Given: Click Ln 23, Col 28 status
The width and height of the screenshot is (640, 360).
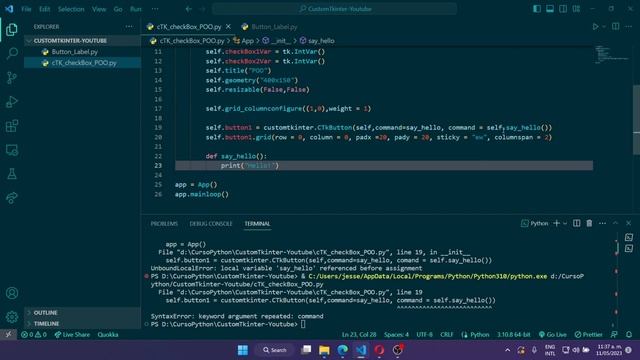Looking at the screenshot, I should pyautogui.click(x=359, y=335).
